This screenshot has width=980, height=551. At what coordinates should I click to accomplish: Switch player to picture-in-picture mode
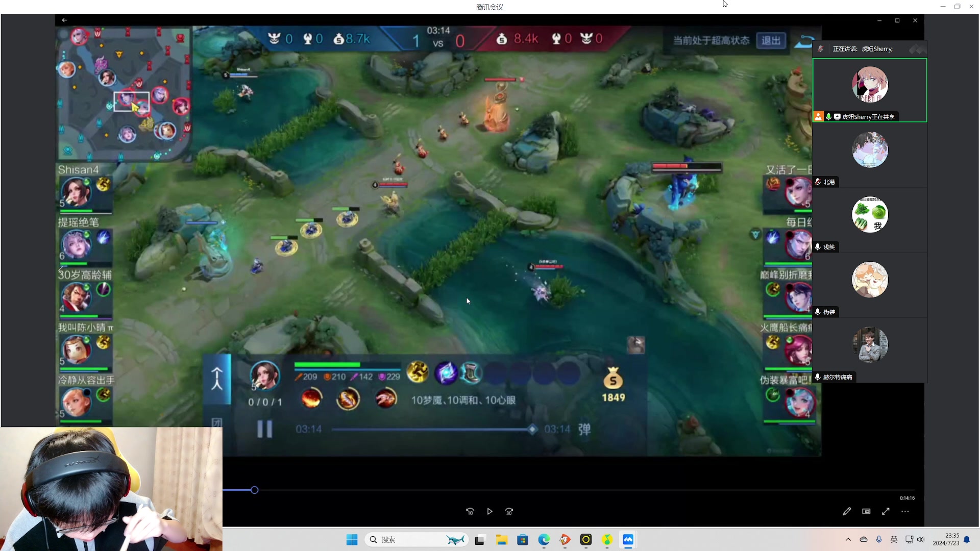click(x=866, y=511)
